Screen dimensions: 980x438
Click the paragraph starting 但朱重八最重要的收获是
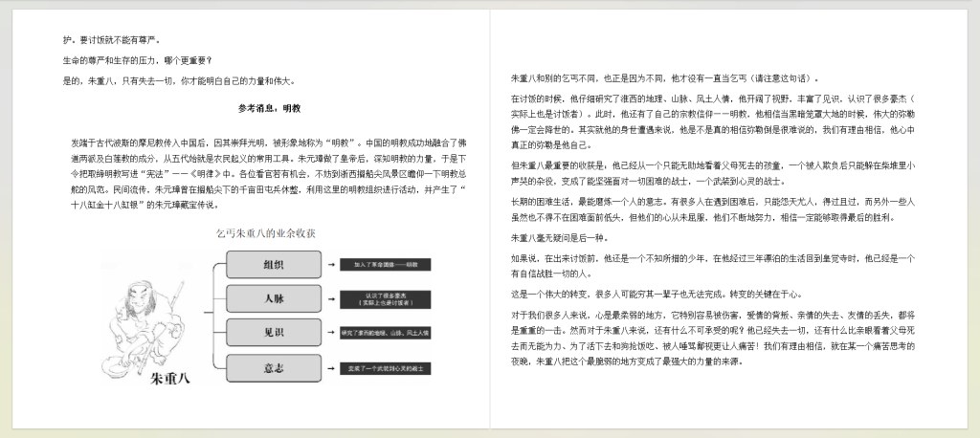pyautogui.click(x=712, y=172)
